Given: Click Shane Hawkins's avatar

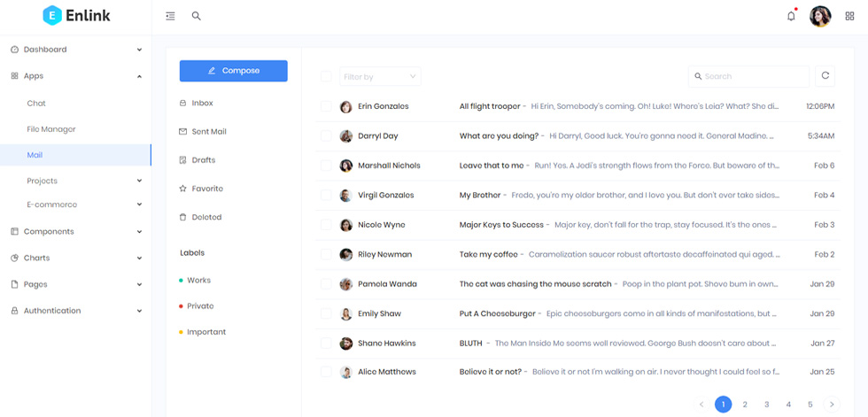Looking at the screenshot, I should [346, 344].
